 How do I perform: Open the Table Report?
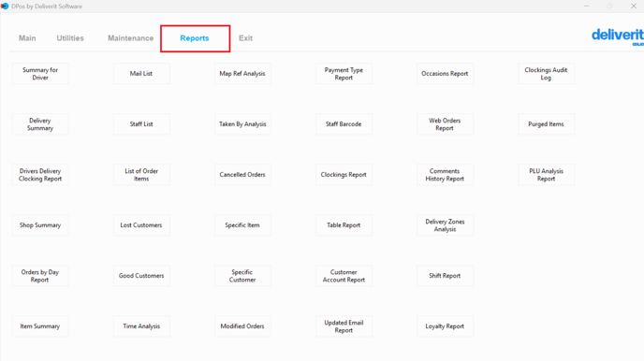pyautogui.click(x=344, y=224)
